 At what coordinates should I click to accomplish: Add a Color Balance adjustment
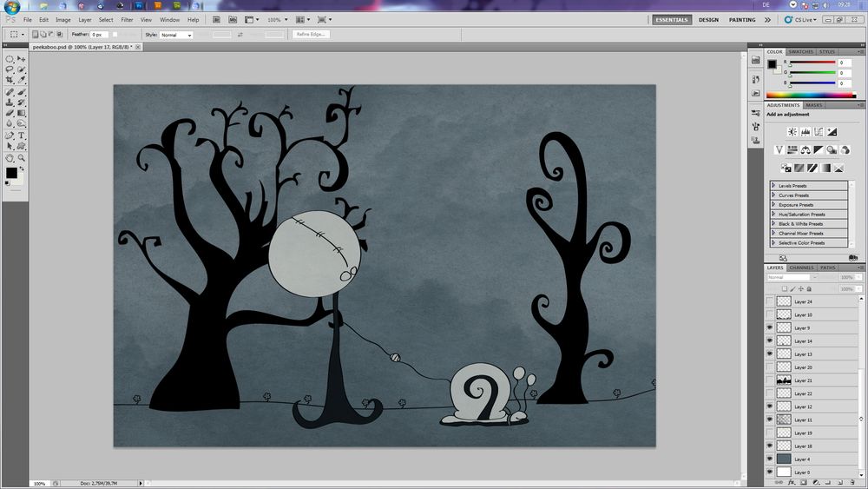(x=806, y=150)
